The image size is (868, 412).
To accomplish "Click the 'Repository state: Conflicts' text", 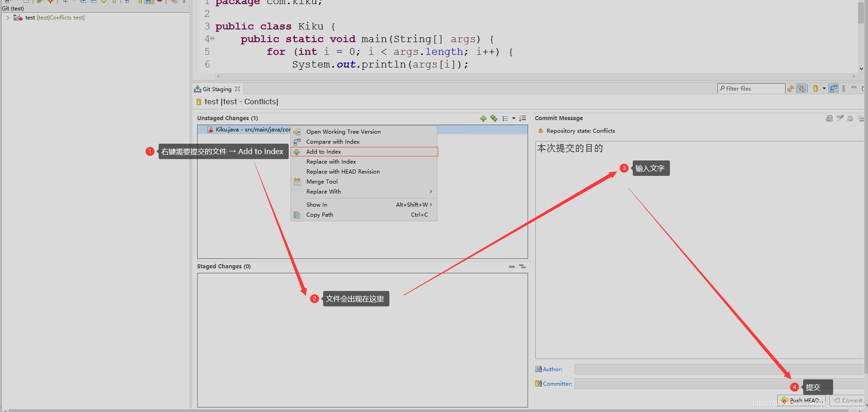I will 581,131.
